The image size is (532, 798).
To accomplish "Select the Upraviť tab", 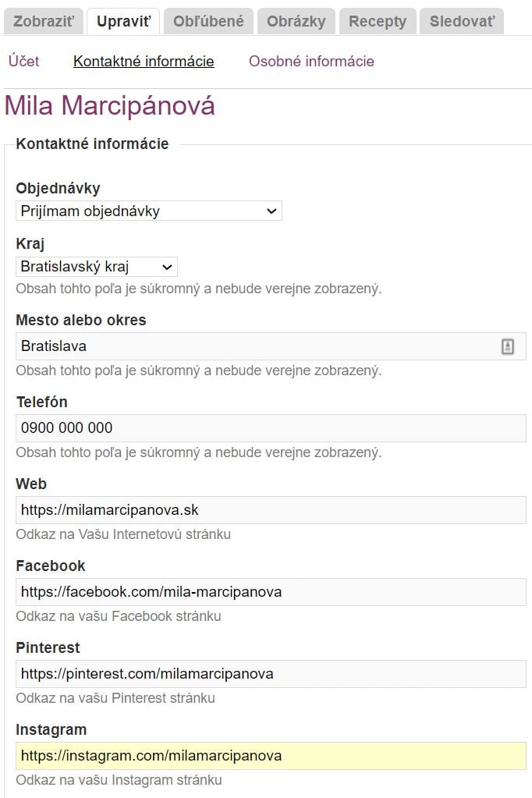I will [x=123, y=21].
